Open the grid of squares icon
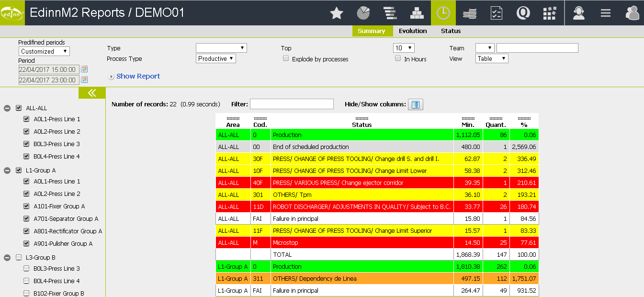Image resolution: width=644 pixels, height=297 pixels. pos(550,13)
